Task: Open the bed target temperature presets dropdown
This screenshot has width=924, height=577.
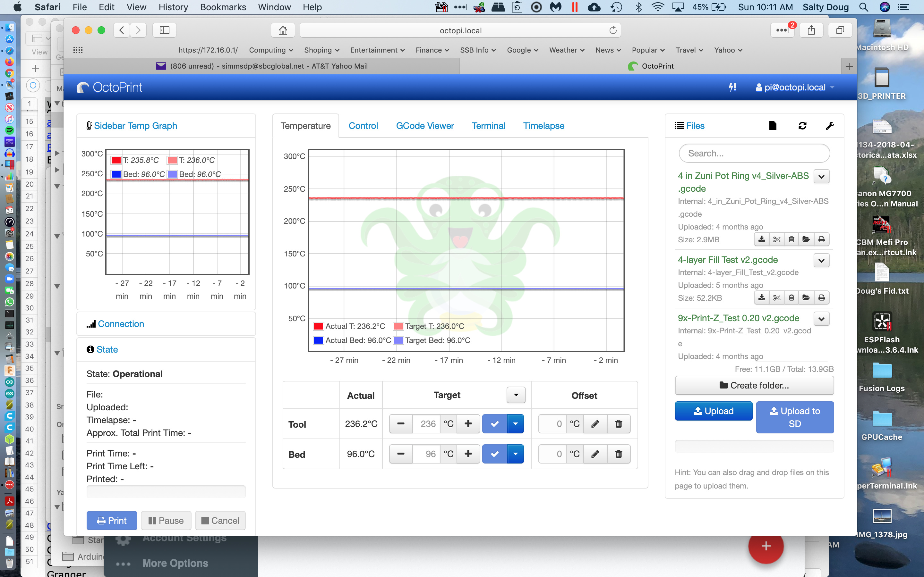Action: (516, 454)
